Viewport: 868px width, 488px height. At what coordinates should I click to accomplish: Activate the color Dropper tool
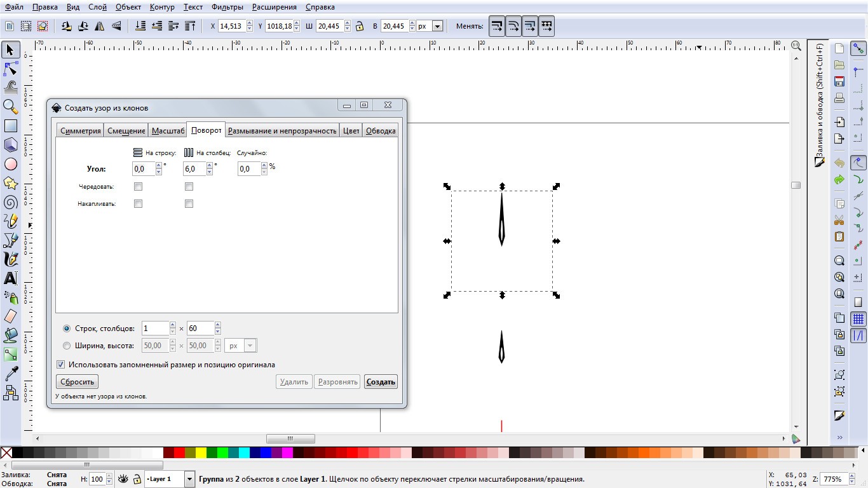[x=10, y=374]
